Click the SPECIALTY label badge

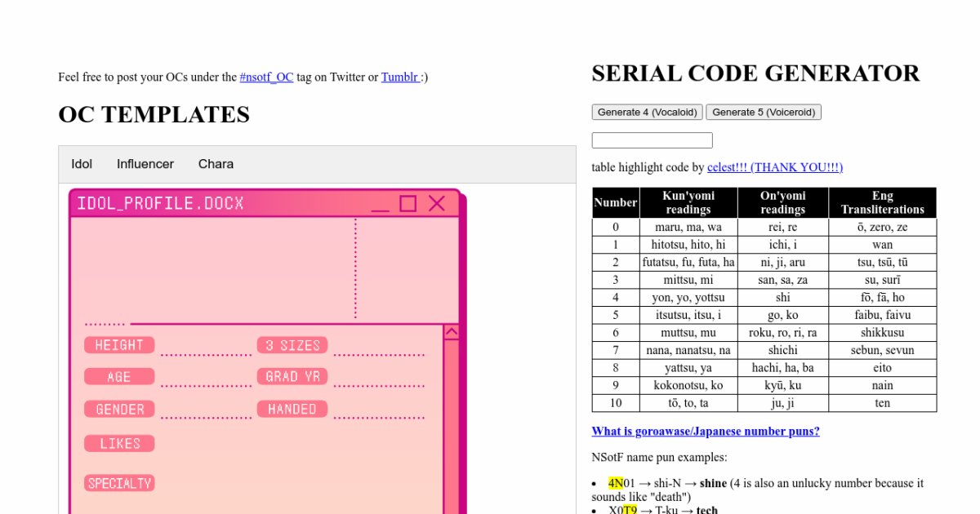[x=119, y=483]
